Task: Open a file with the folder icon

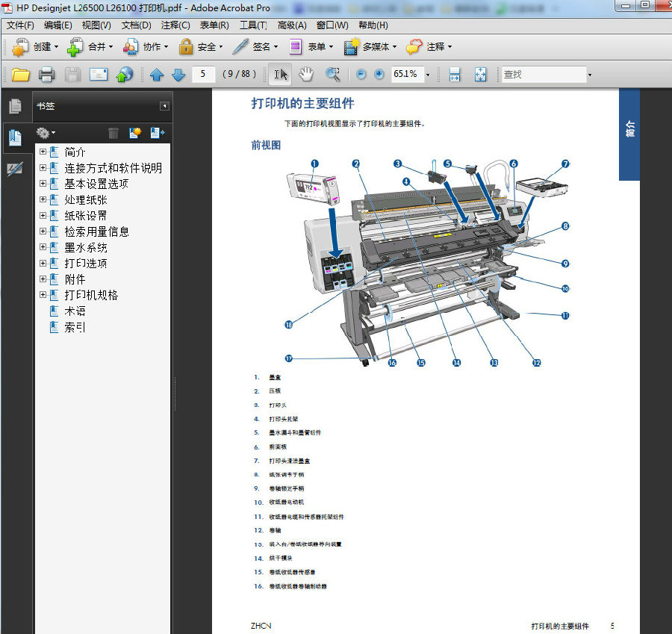Action: tap(21, 75)
